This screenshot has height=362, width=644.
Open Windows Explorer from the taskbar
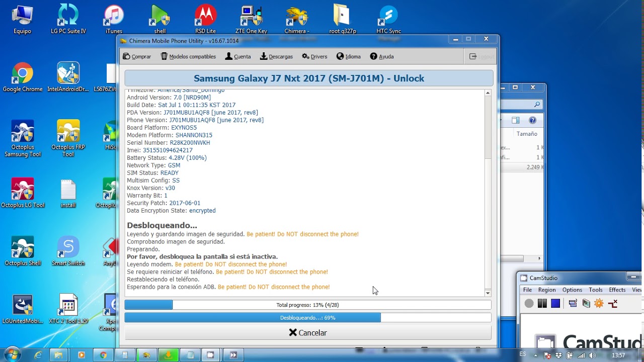point(59,355)
